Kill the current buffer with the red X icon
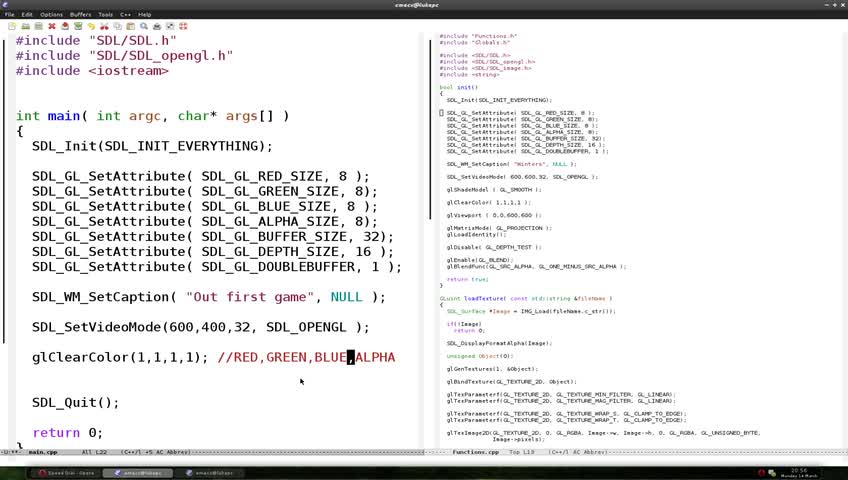848x480 pixels. 52,26
